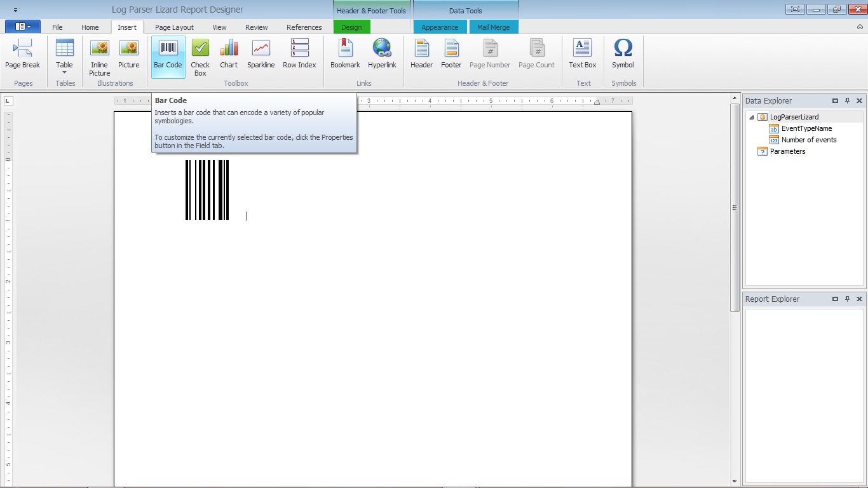Open the Quick Access Toolbar customize arrow
Viewport: 868px width, 488px height.
point(15,10)
